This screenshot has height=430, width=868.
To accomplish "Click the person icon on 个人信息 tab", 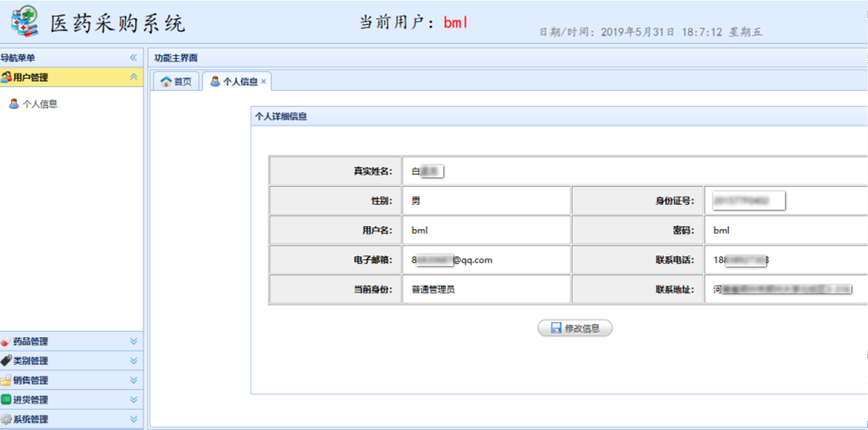I will pyautogui.click(x=215, y=82).
